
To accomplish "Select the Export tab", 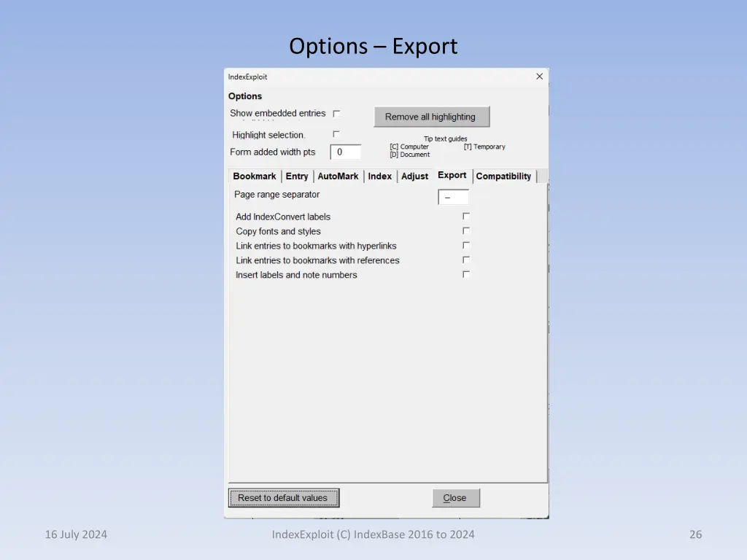I will pyautogui.click(x=452, y=175).
